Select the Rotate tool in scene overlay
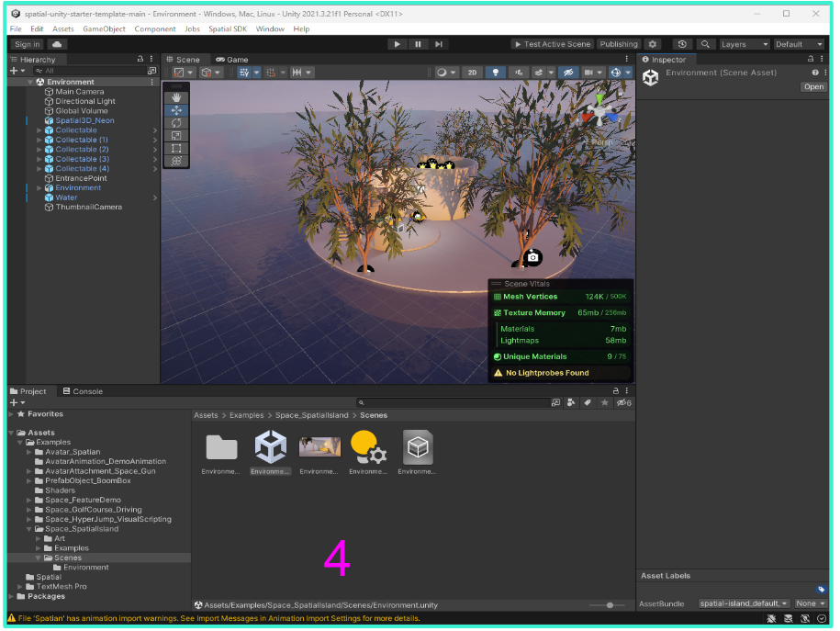840x631 pixels. click(176, 123)
